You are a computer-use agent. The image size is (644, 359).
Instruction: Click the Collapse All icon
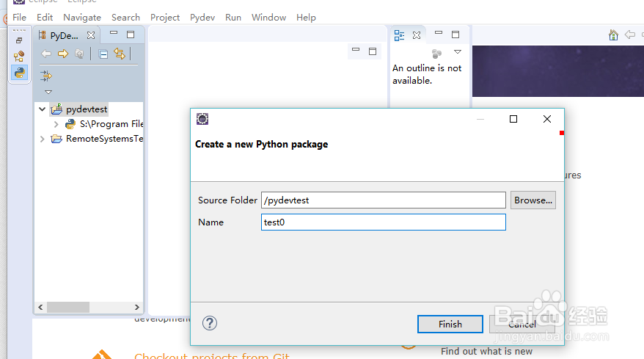[x=103, y=54]
